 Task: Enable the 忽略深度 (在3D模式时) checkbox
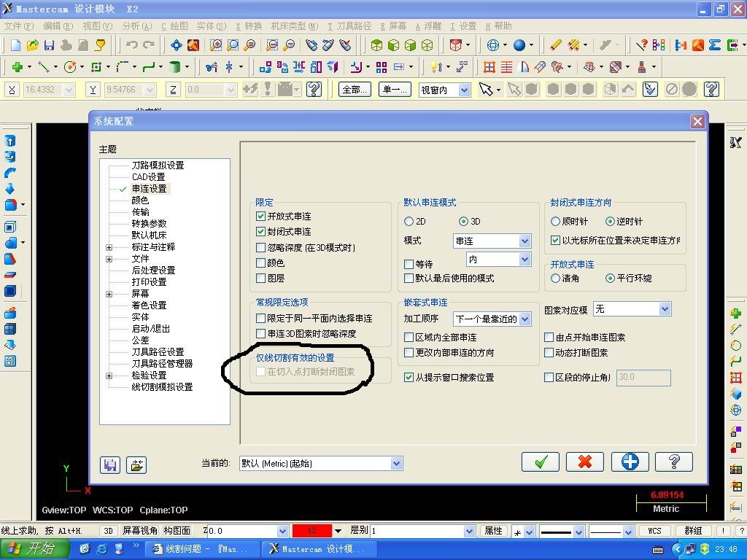(x=260, y=248)
